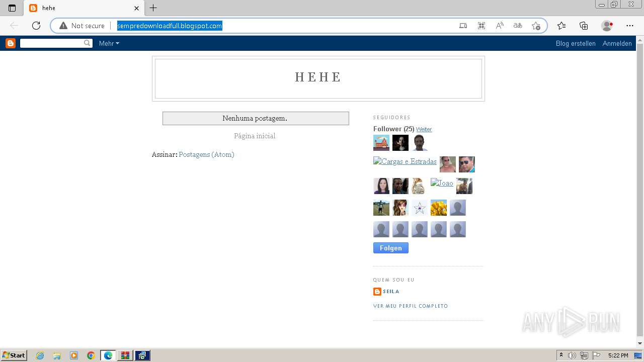Open a new browser tab
644x362 pixels.
tap(153, 8)
